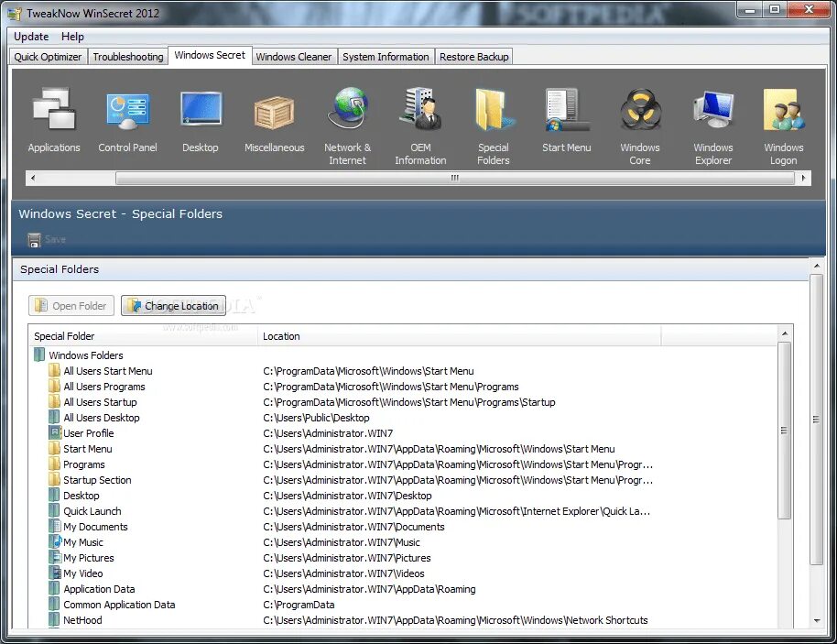Click location C:\Users\Administrator.WIN7\Videos
The width and height of the screenshot is (837, 644).
tap(343, 573)
